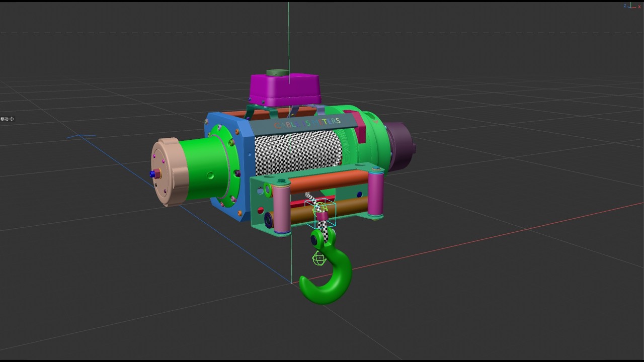Select the checkered cable drum

297,153
